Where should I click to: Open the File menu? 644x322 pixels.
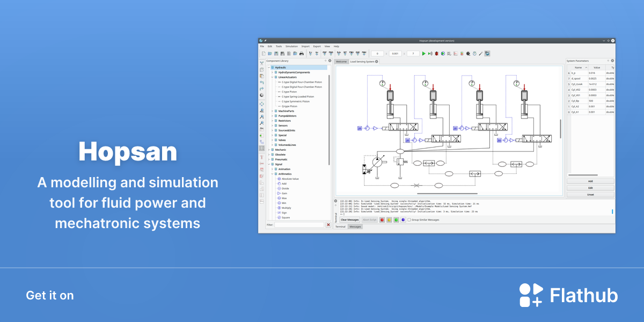tap(262, 46)
